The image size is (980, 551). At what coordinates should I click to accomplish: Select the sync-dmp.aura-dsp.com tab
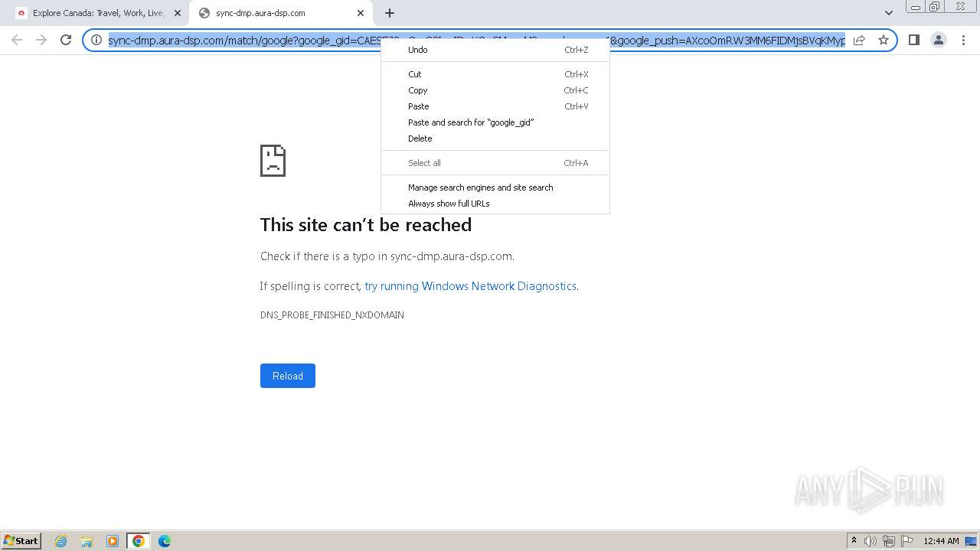[279, 13]
